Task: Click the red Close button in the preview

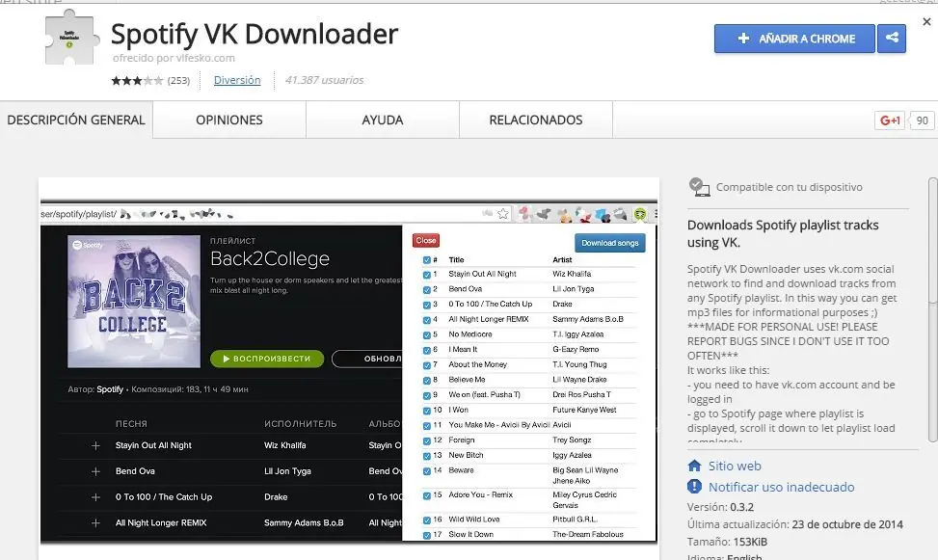Action: tap(425, 240)
